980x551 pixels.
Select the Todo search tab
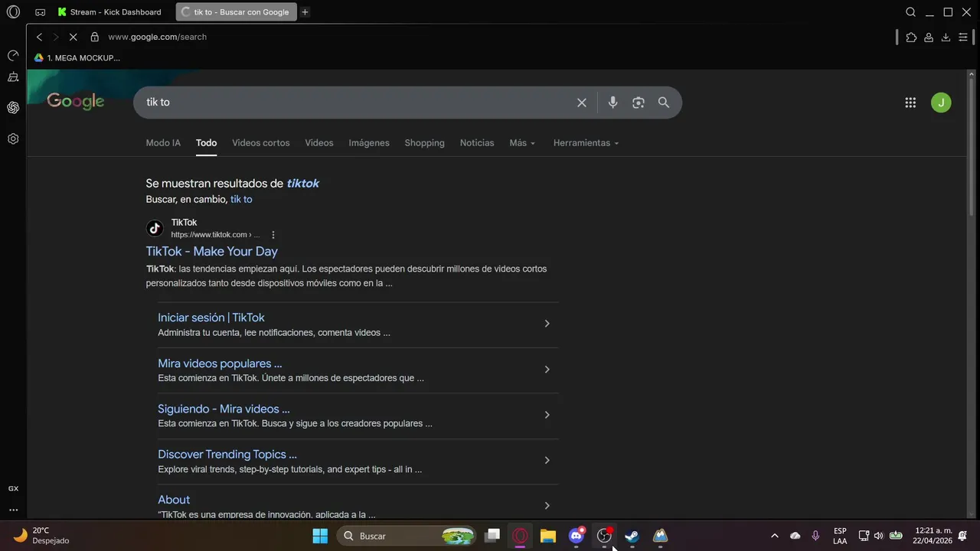click(206, 143)
